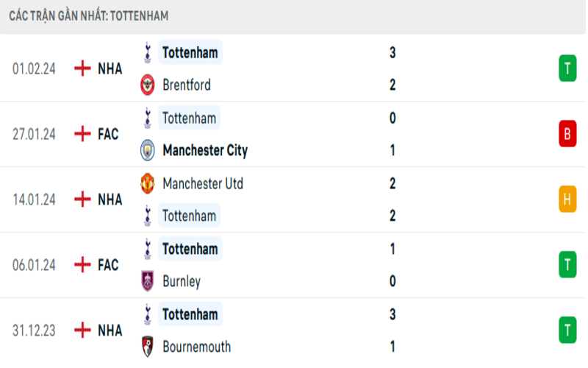
Task: Click the Bournemouth club crest
Action: point(148,347)
